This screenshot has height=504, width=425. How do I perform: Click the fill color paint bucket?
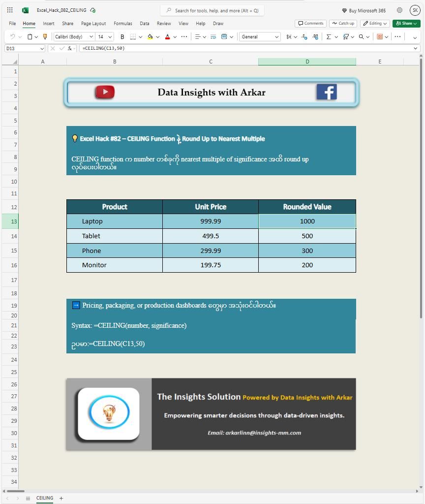coord(150,36)
